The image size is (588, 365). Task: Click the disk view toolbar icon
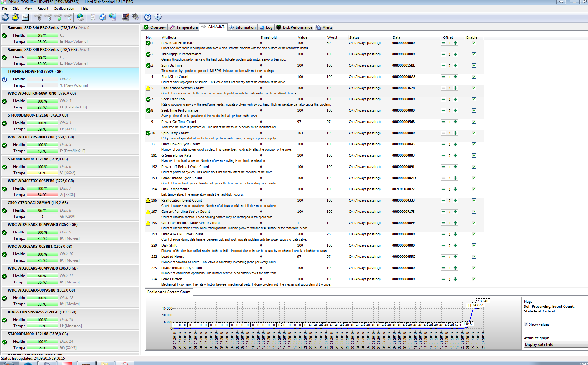25,17
